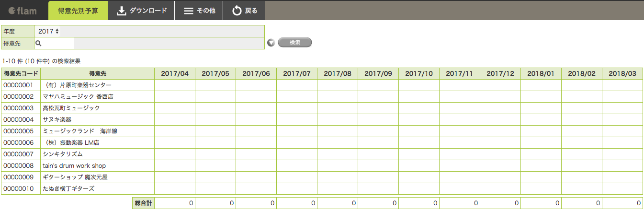Click the 年度 label

[10, 31]
